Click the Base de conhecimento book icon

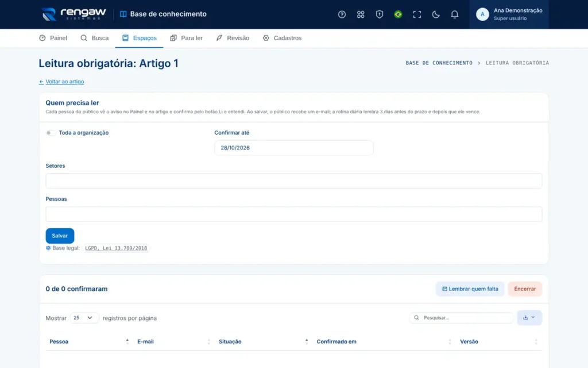(x=123, y=14)
